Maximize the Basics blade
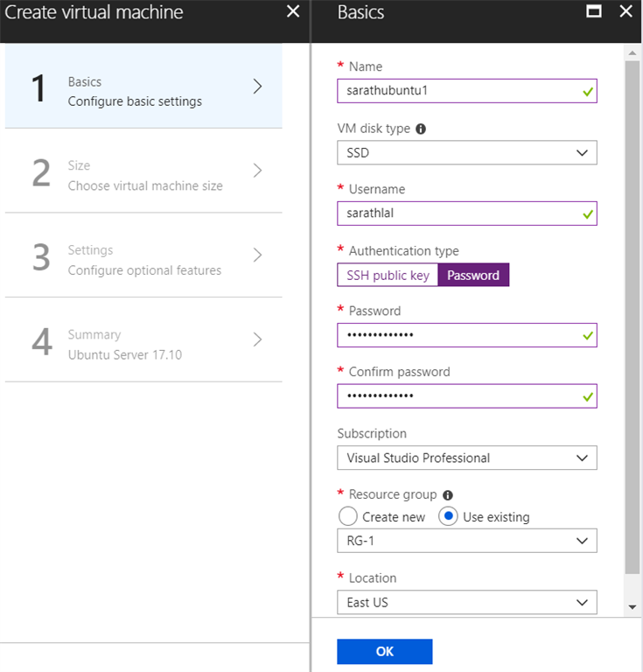643x672 pixels. click(594, 12)
